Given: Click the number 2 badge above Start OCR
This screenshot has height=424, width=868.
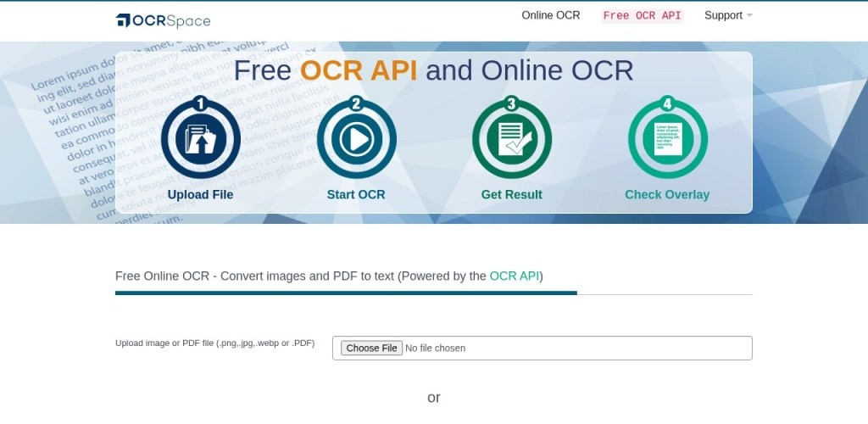Looking at the screenshot, I should point(356,104).
